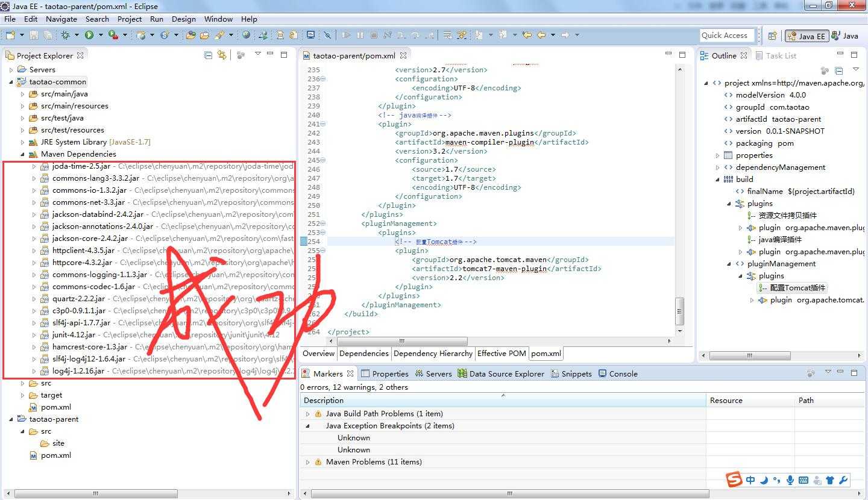Switch to the Console tab
The height and width of the screenshot is (500, 868).
pos(618,373)
